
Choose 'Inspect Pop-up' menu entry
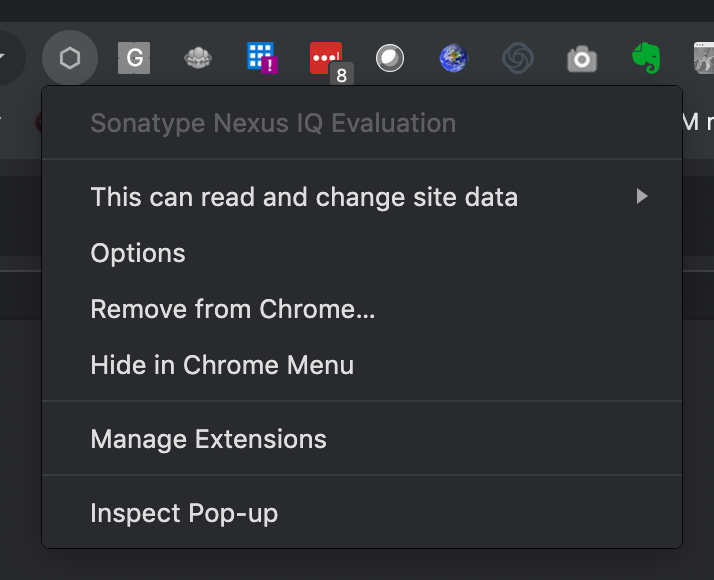[362, 513]
